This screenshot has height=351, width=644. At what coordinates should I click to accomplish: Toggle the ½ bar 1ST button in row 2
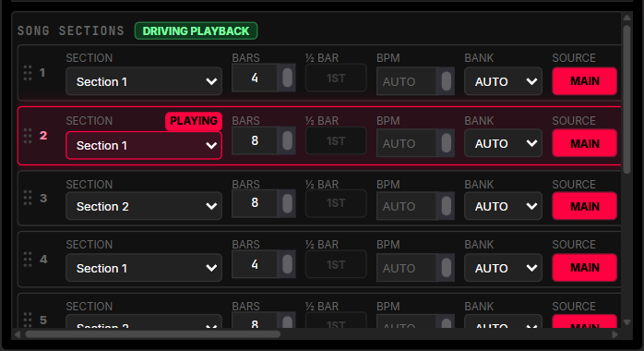(336, 140)
